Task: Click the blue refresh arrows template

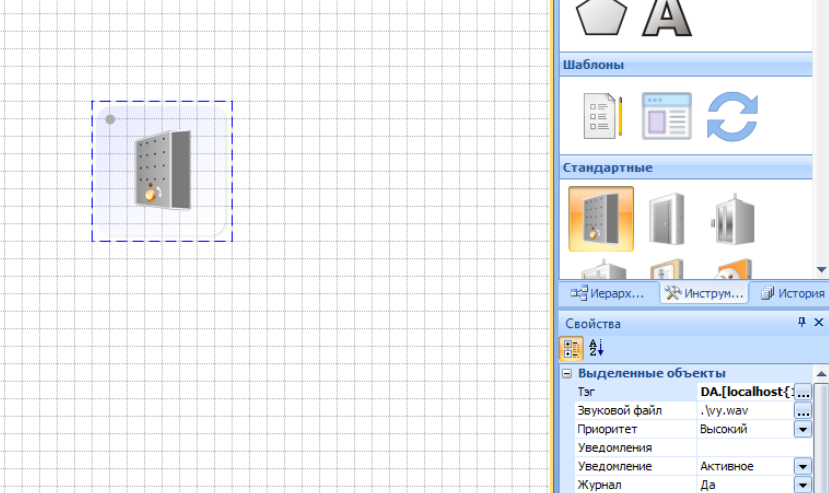Action: click(732, 115)
